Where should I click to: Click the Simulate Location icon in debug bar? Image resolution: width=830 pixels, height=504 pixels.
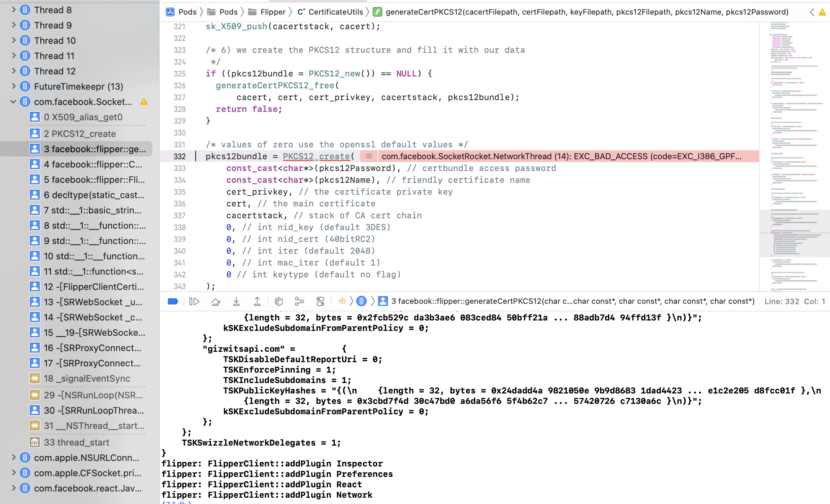click(x=342, y=301)
